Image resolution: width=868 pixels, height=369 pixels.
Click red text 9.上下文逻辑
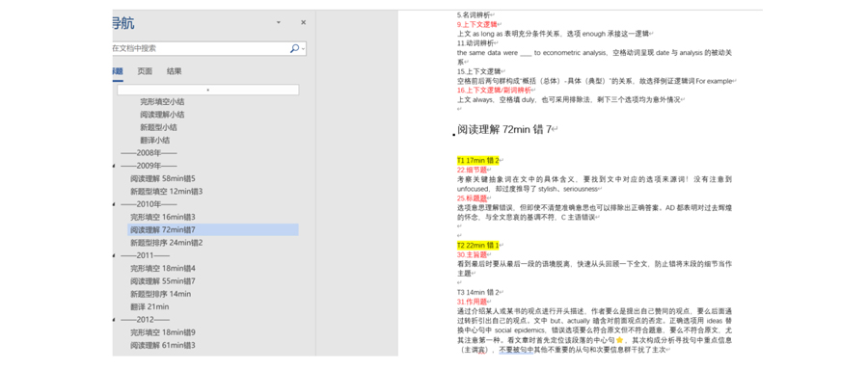pyautogui.click(x=477, y=24)
